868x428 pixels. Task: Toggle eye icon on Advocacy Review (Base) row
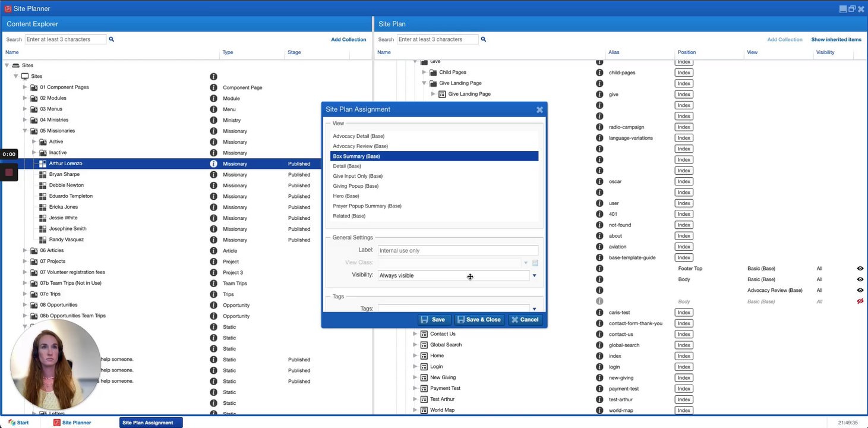860,290
